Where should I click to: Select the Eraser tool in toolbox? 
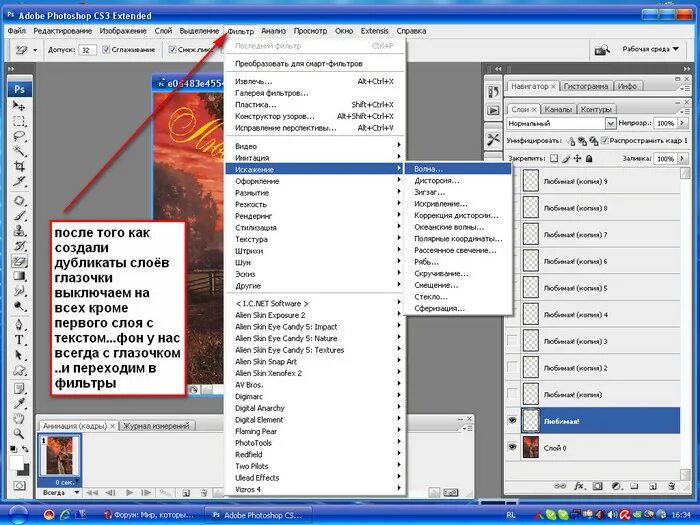[19, 261]
